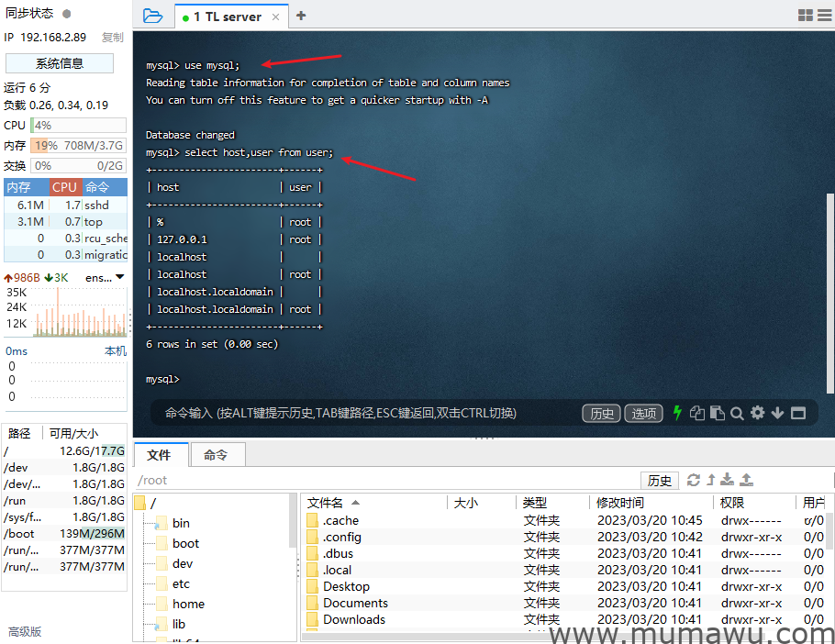Switch to the 命令 tab
Screen dimensions: 835x644
pos(217,454)
